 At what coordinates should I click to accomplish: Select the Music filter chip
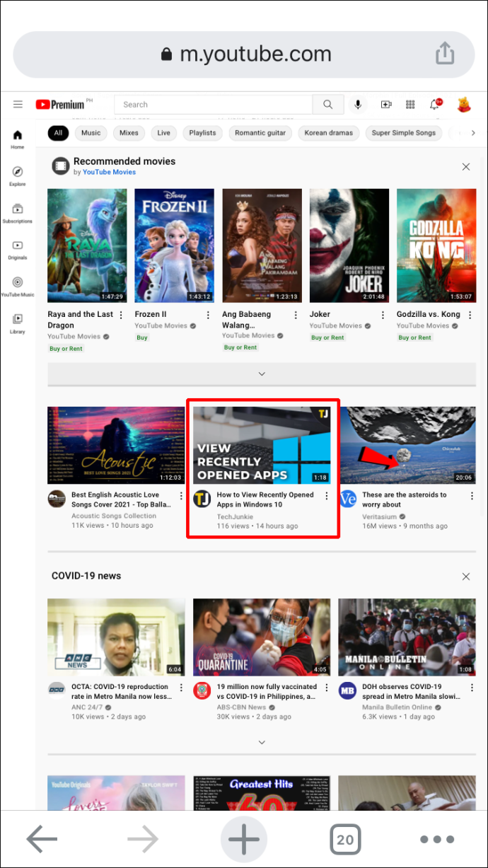click(x=91, y=133)
